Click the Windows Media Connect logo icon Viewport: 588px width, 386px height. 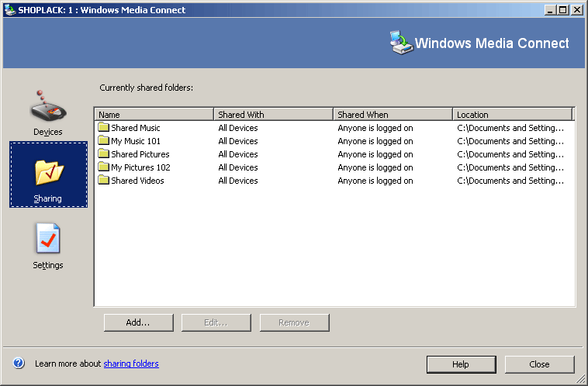pos(401,43)
